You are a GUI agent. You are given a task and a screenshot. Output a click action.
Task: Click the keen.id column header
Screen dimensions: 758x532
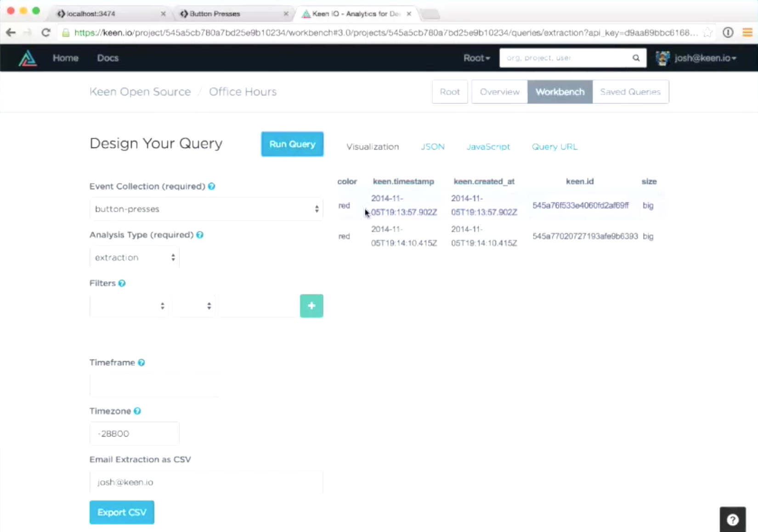(x=580, y=181)
